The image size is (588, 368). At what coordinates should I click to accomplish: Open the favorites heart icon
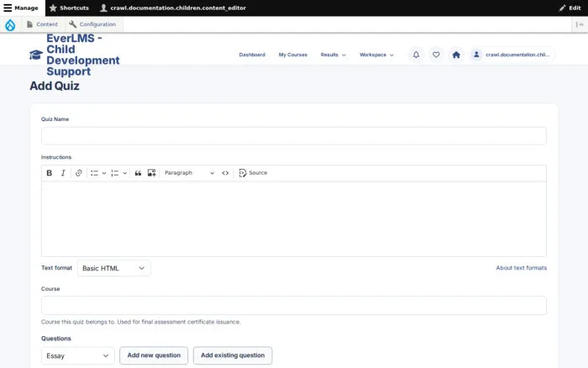coord(436,55)
